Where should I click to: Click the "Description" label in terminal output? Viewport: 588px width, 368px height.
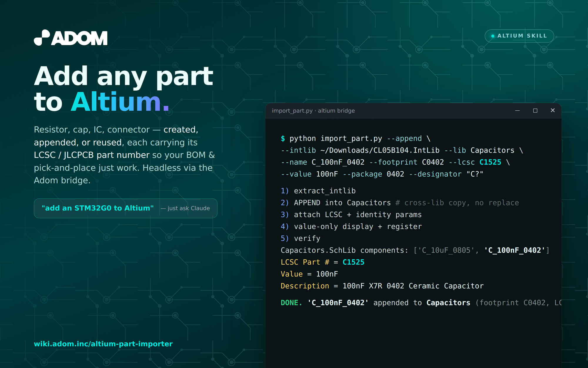[x=305, y=286]
